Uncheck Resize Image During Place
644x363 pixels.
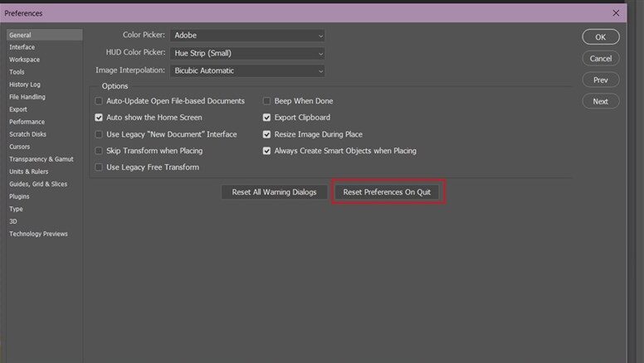[x=267, y=134]
